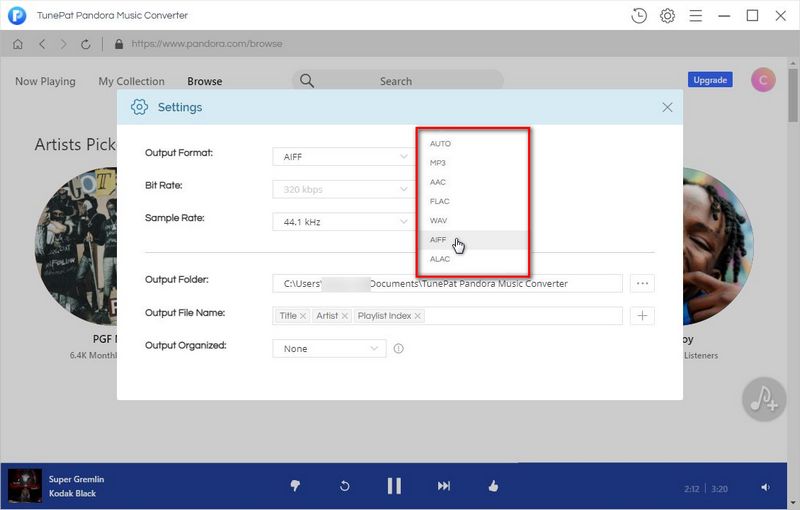Click the Settings gear icon in dialog header
This screenshot has height=510, width=800.
pyautogui.click(x=139, y=107)
